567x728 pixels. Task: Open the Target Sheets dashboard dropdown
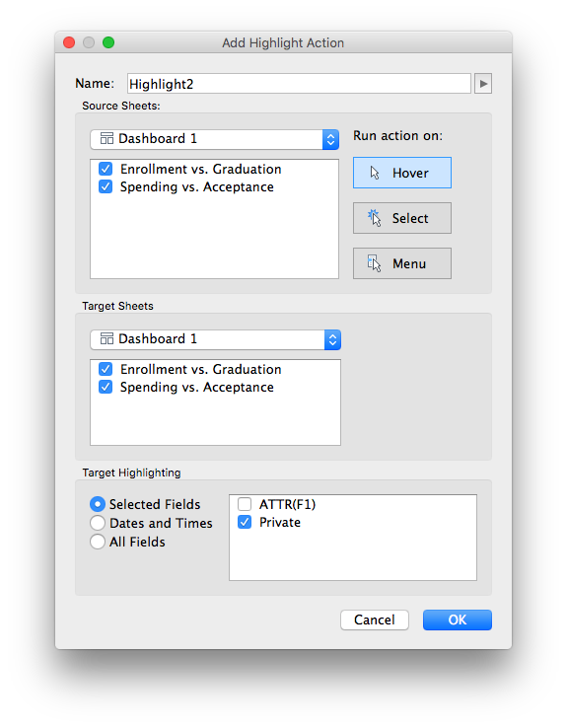click(x=215, y=339)
